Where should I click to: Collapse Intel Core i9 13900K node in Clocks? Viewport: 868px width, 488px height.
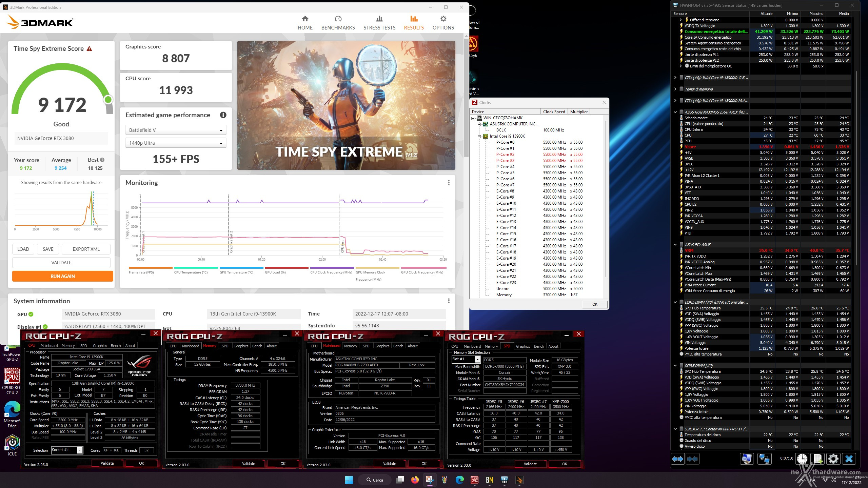click(479, 136)
